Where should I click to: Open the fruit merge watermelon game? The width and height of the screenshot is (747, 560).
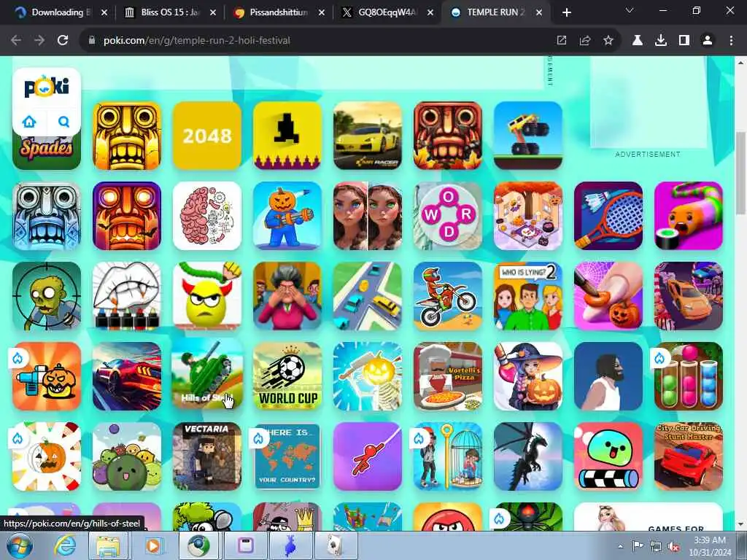pyautogui.click(x=127, y=456)
